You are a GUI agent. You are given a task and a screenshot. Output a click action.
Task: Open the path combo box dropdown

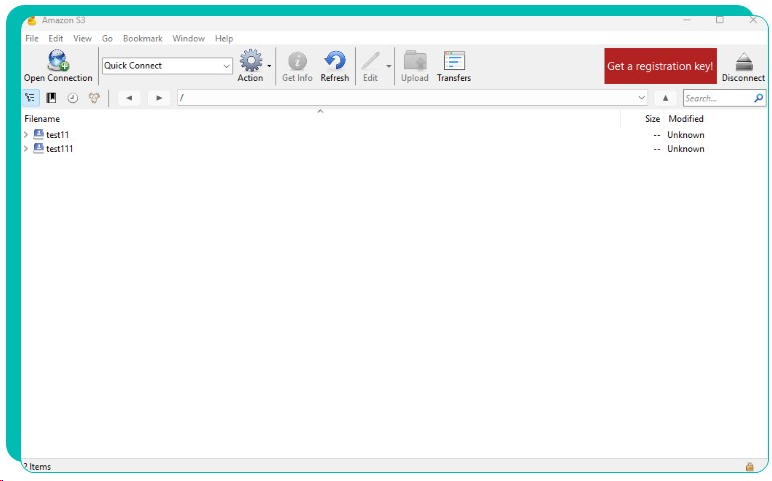click(x=642, y=97)
